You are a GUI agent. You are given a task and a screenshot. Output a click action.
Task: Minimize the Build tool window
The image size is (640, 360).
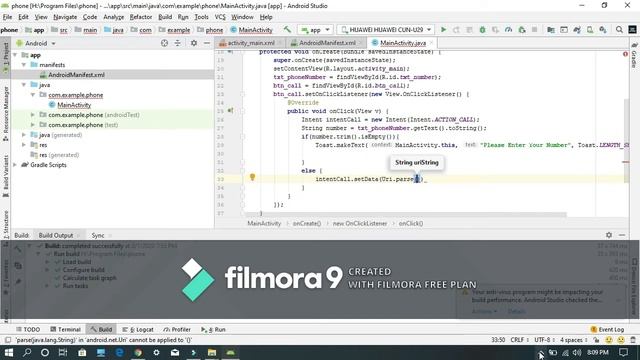coord(622,235)
